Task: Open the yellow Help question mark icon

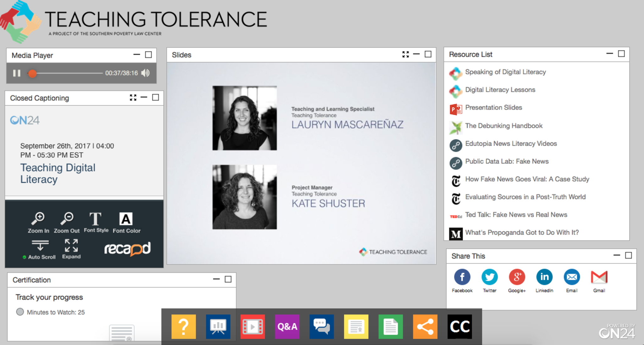Action: (x=183, y=326)
